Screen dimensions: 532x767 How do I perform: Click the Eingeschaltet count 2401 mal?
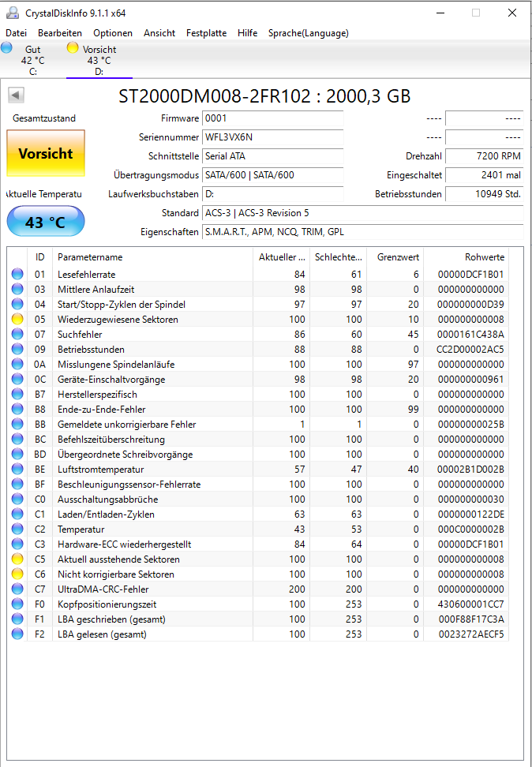pos(484,175)
